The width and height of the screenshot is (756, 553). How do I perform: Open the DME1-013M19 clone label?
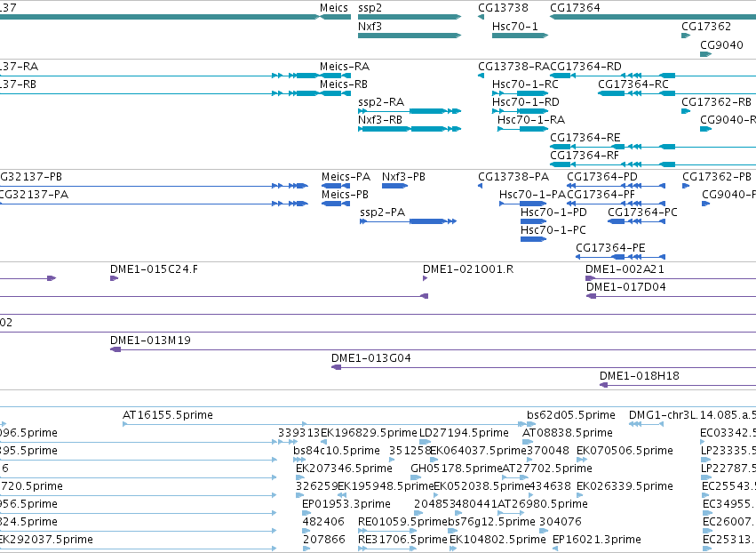[150, 341]
